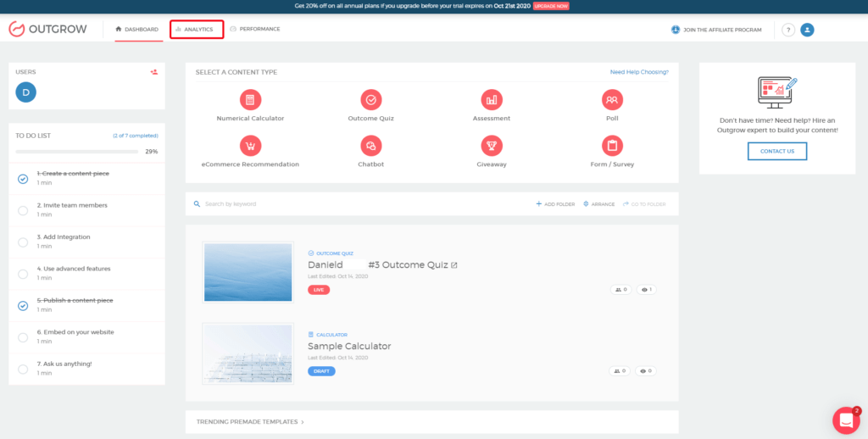Screen dimensions: 868x439
Task: Click Join the Affiliate Program link
Action: coord(716,30)
